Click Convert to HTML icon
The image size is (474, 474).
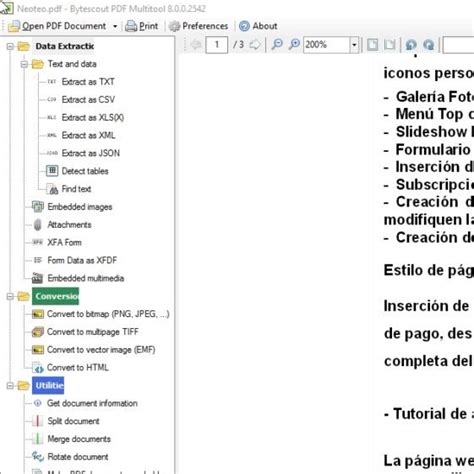38,368
